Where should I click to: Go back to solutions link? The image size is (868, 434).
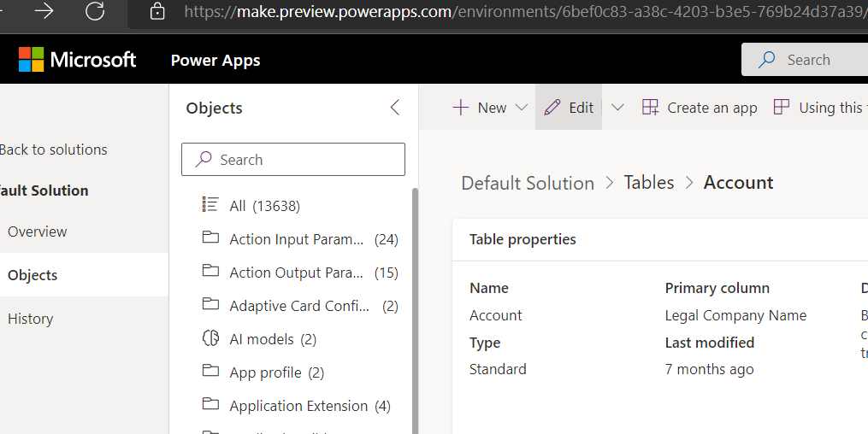[x=53, y=150]
